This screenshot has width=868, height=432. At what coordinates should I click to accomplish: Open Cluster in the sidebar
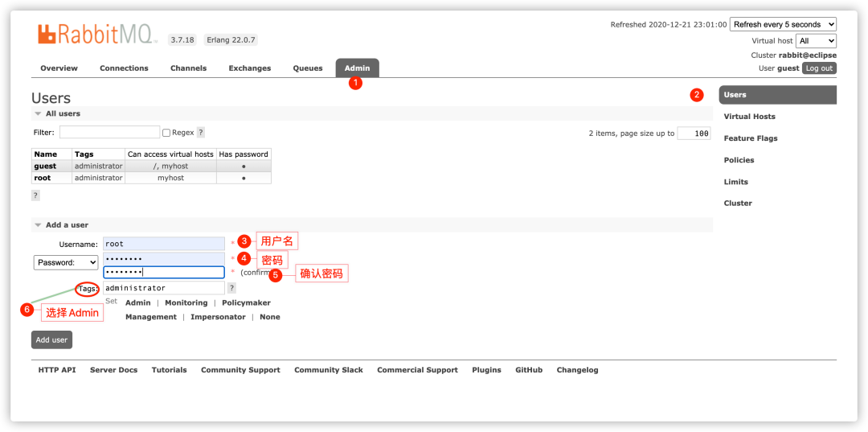point(738,204)
